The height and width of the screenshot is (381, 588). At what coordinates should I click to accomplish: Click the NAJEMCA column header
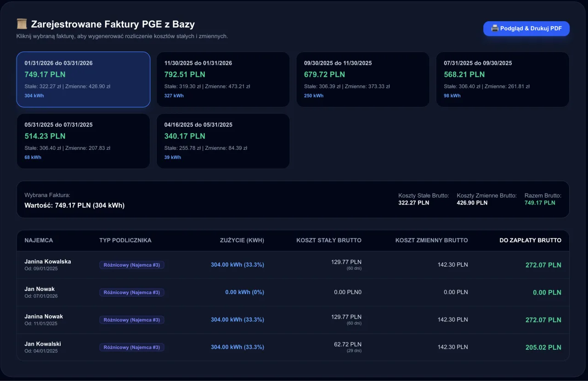coord(39,240)
